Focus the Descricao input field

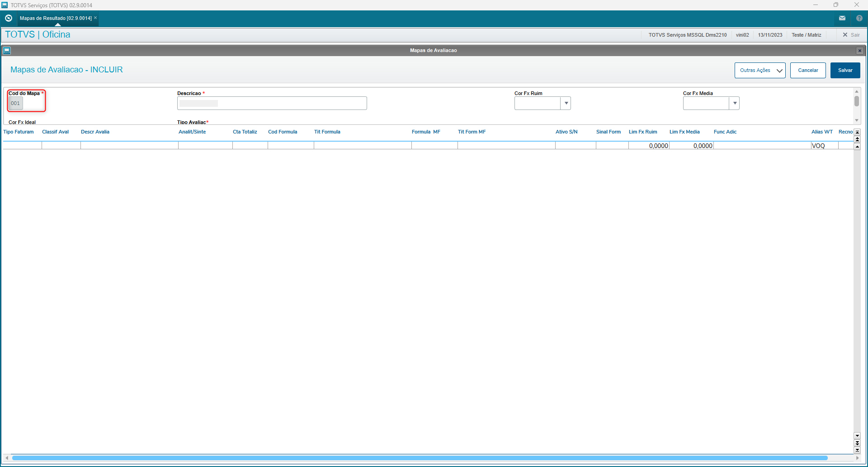272,103
